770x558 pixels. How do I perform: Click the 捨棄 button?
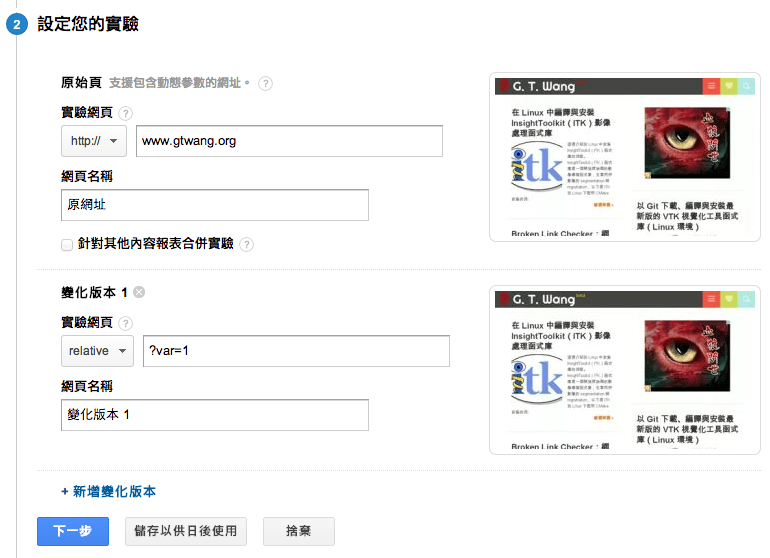[298, 531]
